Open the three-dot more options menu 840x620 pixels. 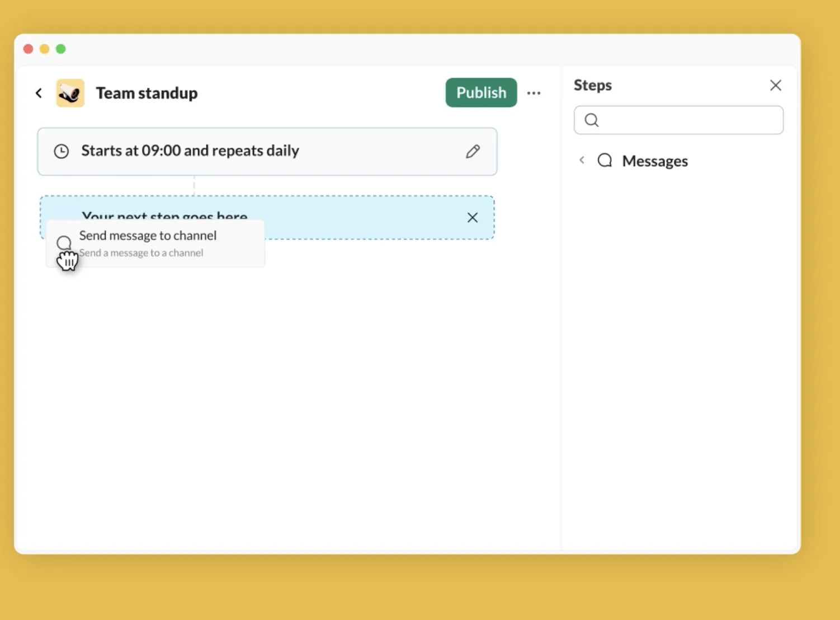534,93
